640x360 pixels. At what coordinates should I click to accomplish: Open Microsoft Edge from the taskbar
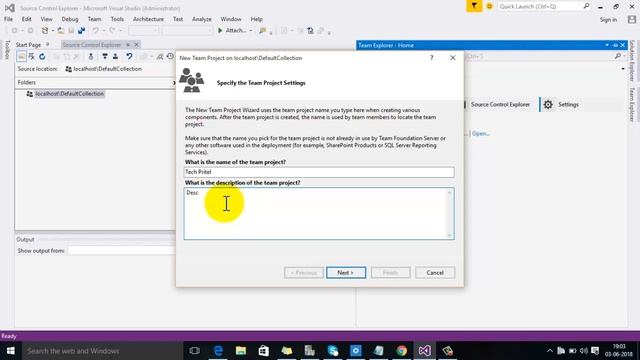(x=218, y=351)
